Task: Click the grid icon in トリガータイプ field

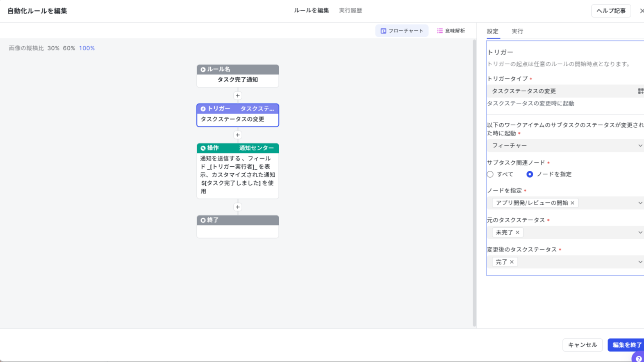Action: click(640, 91)
